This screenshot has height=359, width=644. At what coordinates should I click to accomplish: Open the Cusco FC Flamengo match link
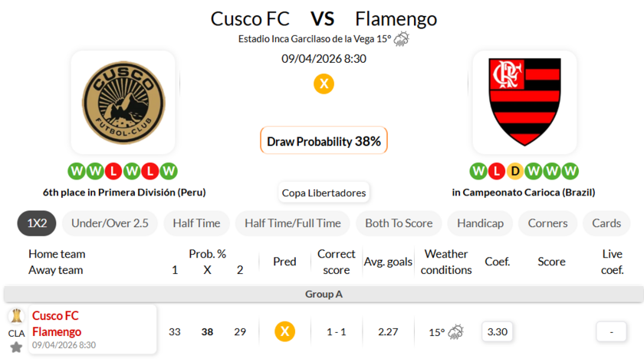(57, 324)
